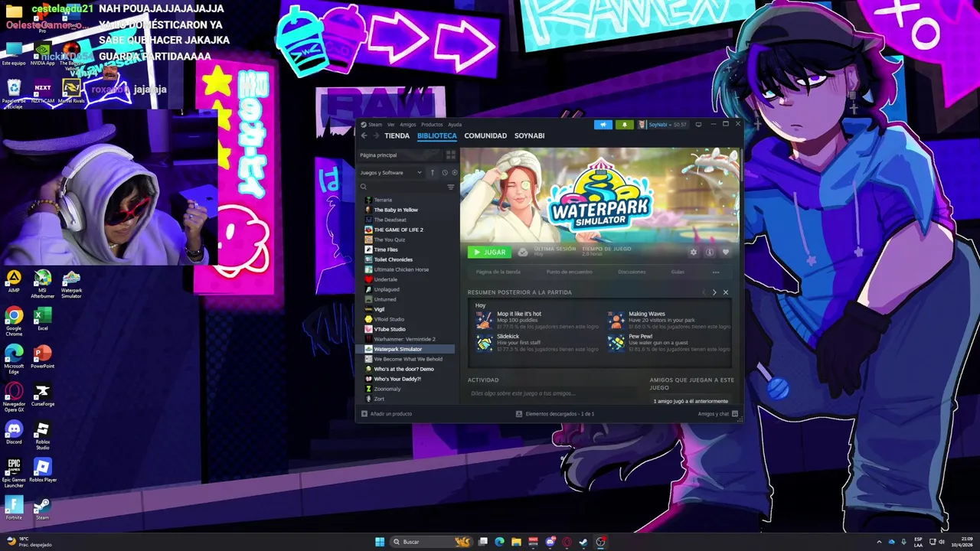Toggle sort ascending arrow in library sidebar
980x551 pixels.
432,172
